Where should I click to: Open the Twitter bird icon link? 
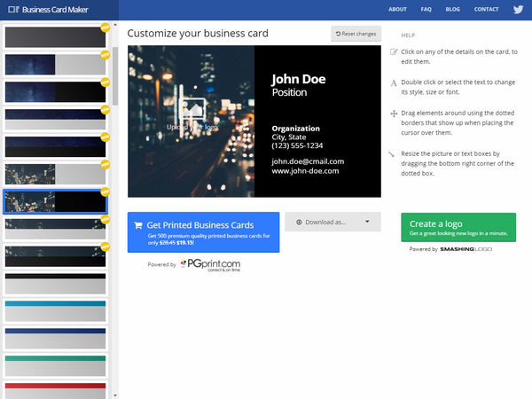coord(518,9)
